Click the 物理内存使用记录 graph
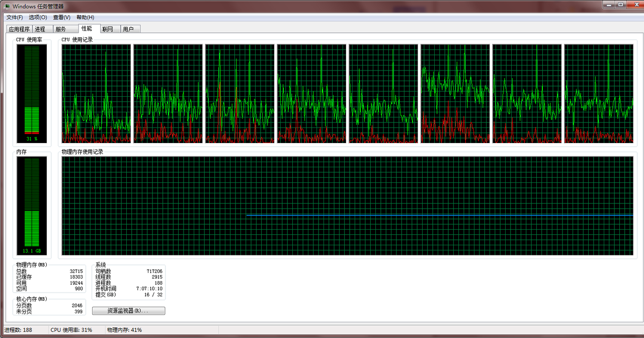This screenshot has height=338, width=644. pos(348,206)
